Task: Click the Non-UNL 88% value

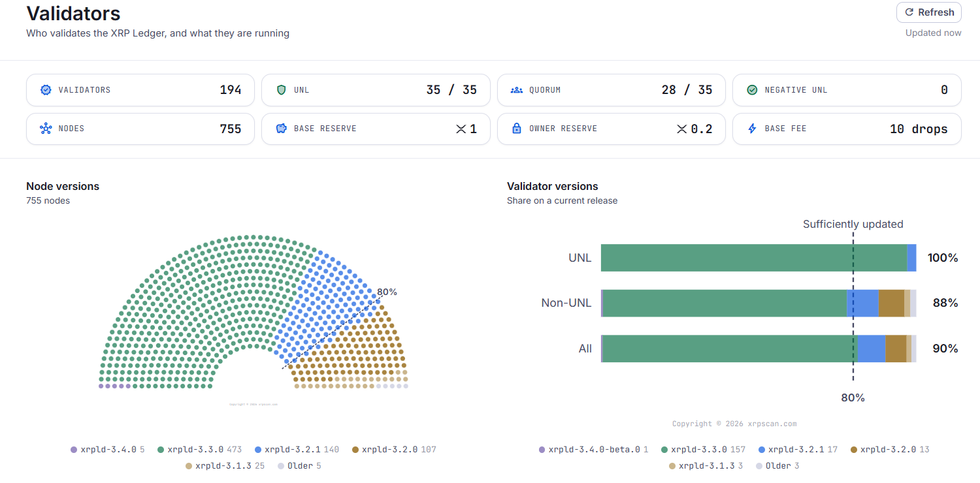Action: [945, 304]
